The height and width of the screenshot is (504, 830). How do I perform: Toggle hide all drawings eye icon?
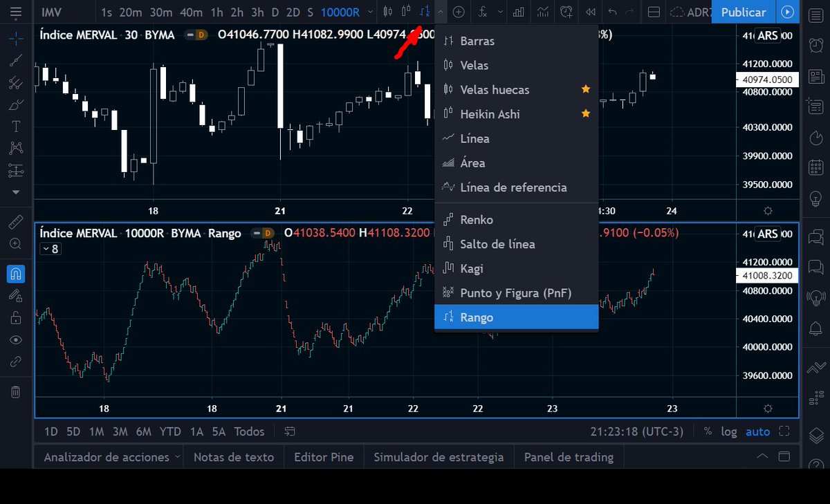[x=15, y=340]
